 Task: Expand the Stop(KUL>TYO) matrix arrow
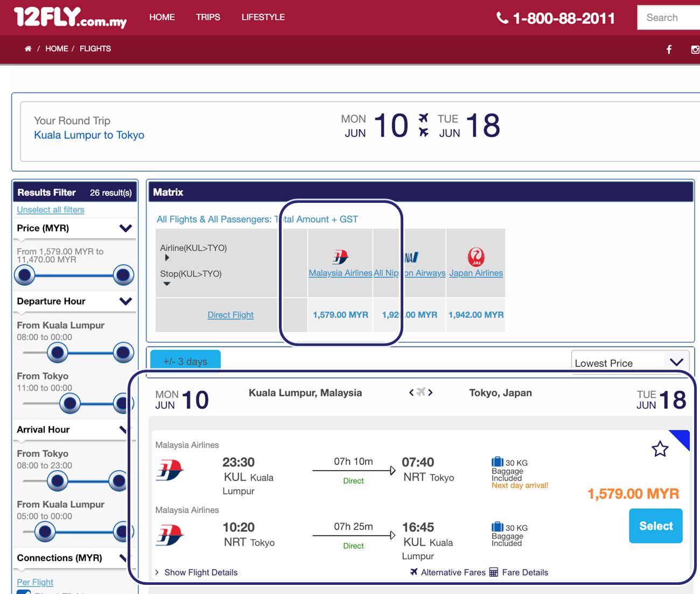[167, 284]
